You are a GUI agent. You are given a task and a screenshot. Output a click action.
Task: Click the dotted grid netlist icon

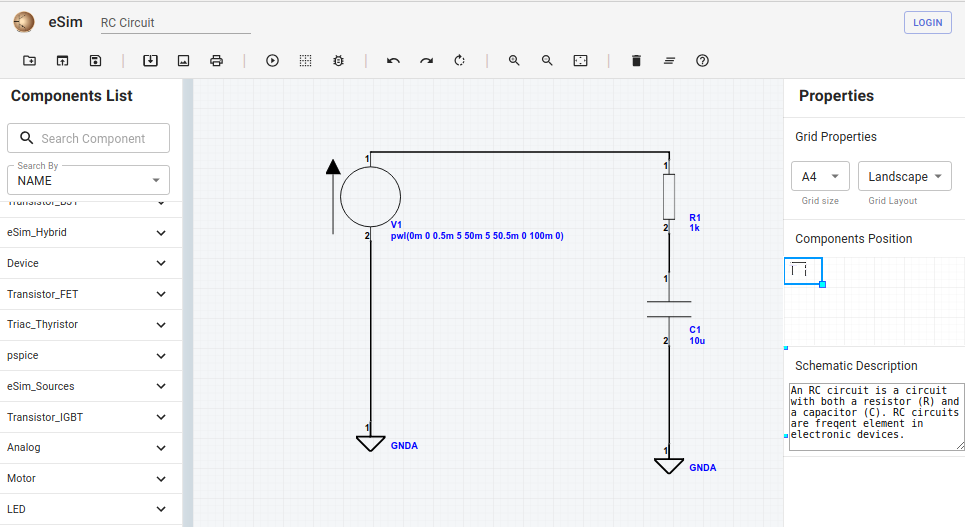tap(305, 60)
